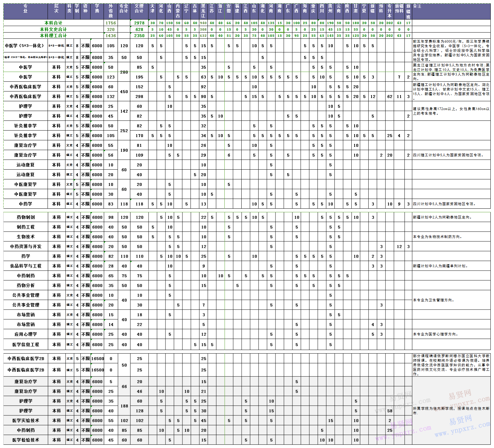
Task: Click the cell showing 2978
Action: pyautogui.click(x=139, y=23)
